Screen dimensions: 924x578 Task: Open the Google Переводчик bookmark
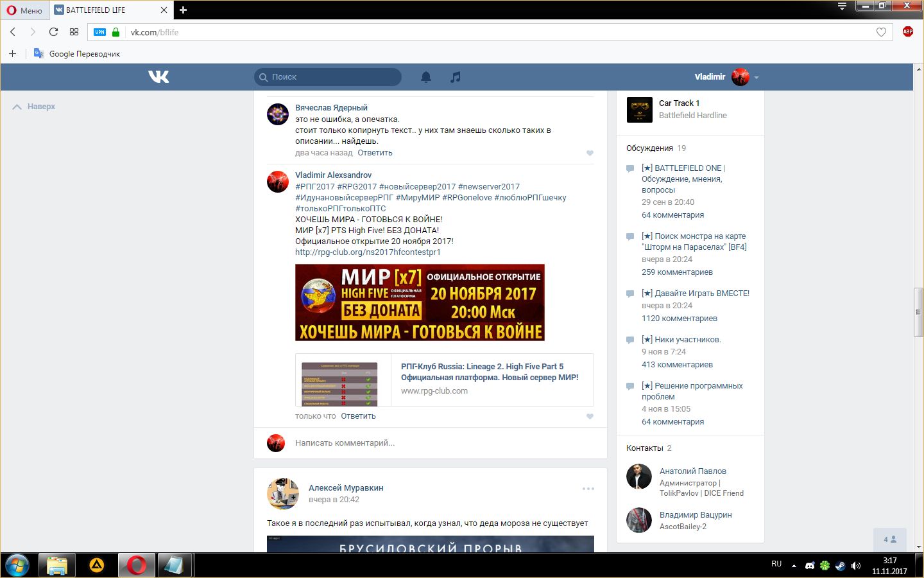pos(77,53)
